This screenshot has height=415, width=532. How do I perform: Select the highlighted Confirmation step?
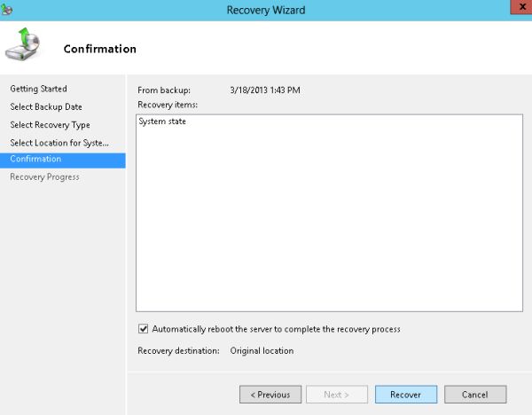63,161
